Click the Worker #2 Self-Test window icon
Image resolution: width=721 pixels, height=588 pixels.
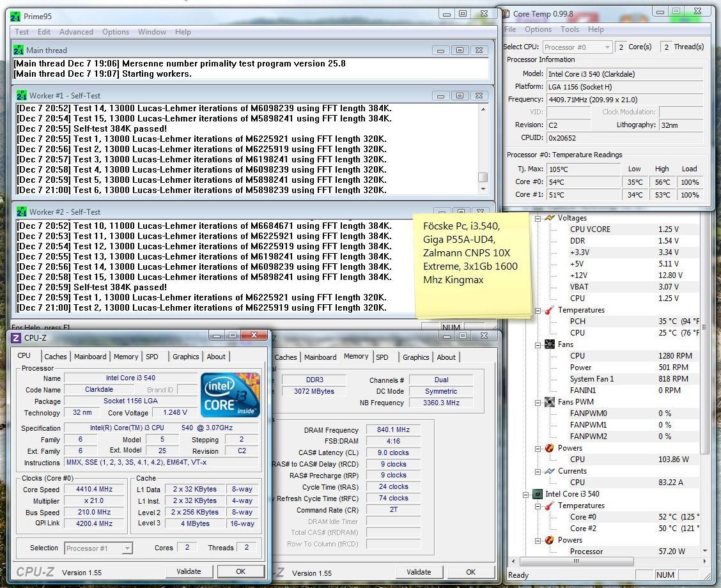click(x=22, y=212)
